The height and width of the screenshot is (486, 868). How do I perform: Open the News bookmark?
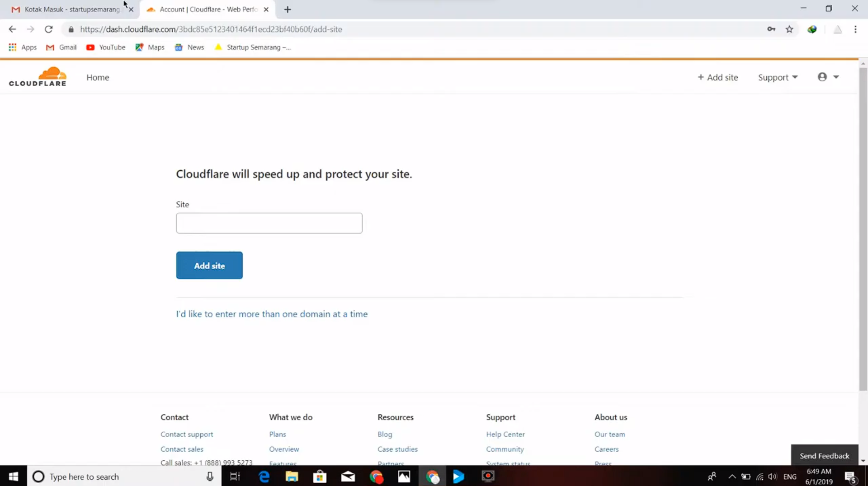point(189,47)
